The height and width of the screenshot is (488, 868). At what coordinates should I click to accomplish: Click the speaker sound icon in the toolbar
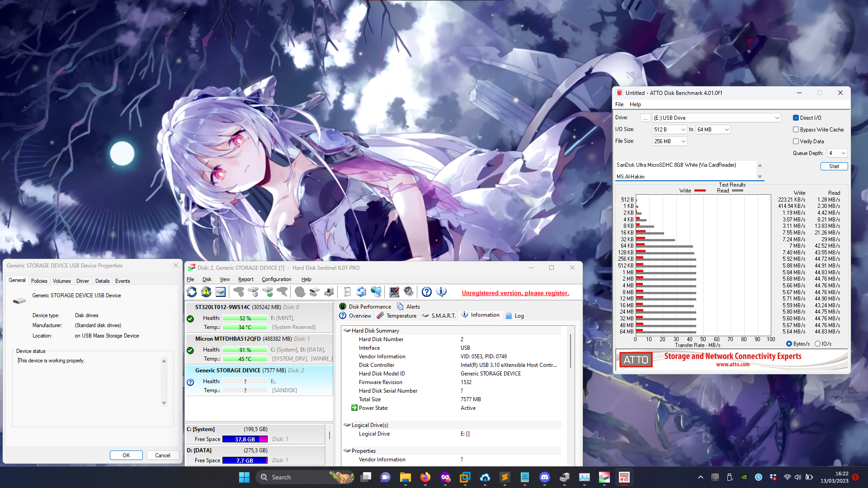click(x=409, y=292)
